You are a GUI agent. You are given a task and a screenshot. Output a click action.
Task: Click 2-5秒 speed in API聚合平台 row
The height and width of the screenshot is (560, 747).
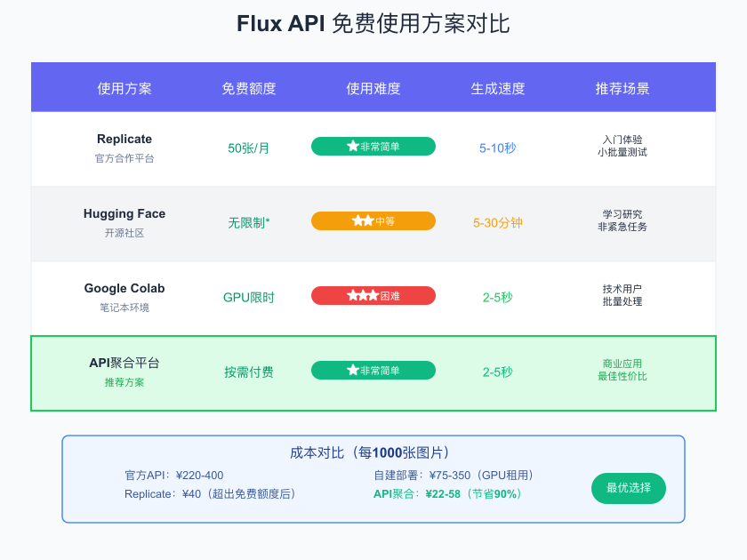click(497, 372)
